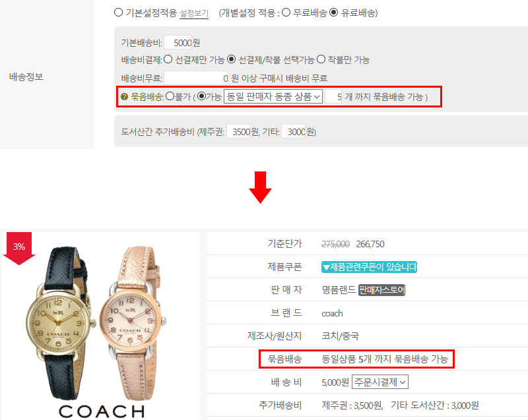528x420 pixels.
Task: Click the 판매자스토어 seller store badge
Action: click(381, 290)
